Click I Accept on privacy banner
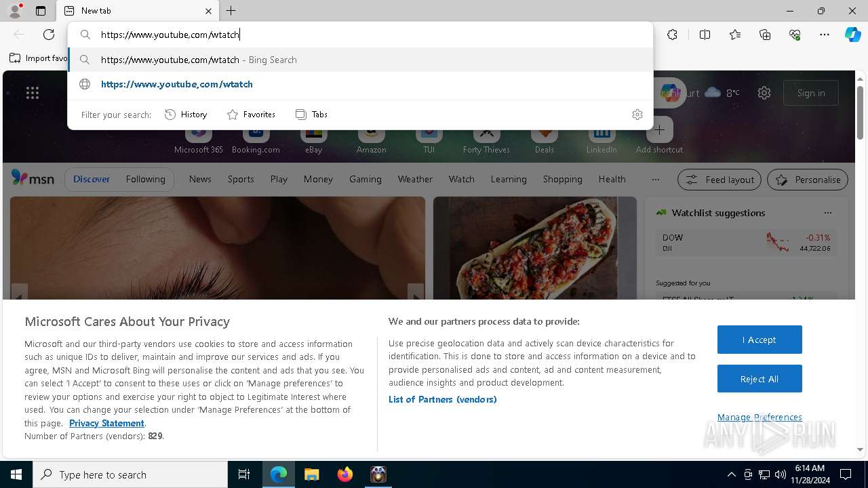Viewport: 868px width, 488px height. pos(759,340)
